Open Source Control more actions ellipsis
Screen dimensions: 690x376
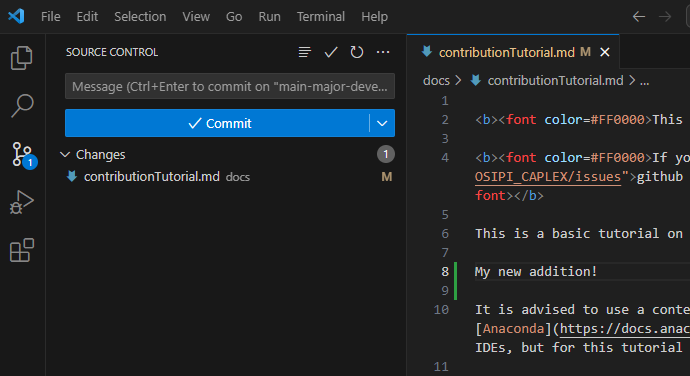tap(383, 52)
